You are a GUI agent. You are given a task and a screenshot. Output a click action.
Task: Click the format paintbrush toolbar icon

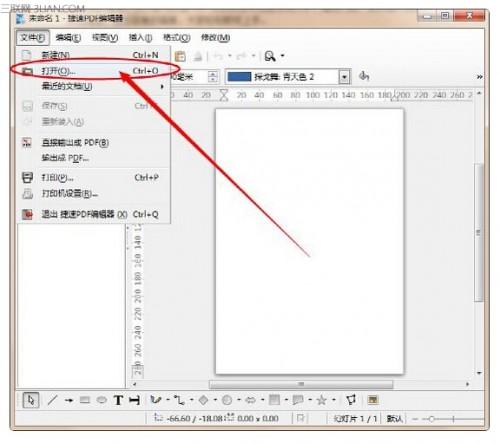pos(198,56)
